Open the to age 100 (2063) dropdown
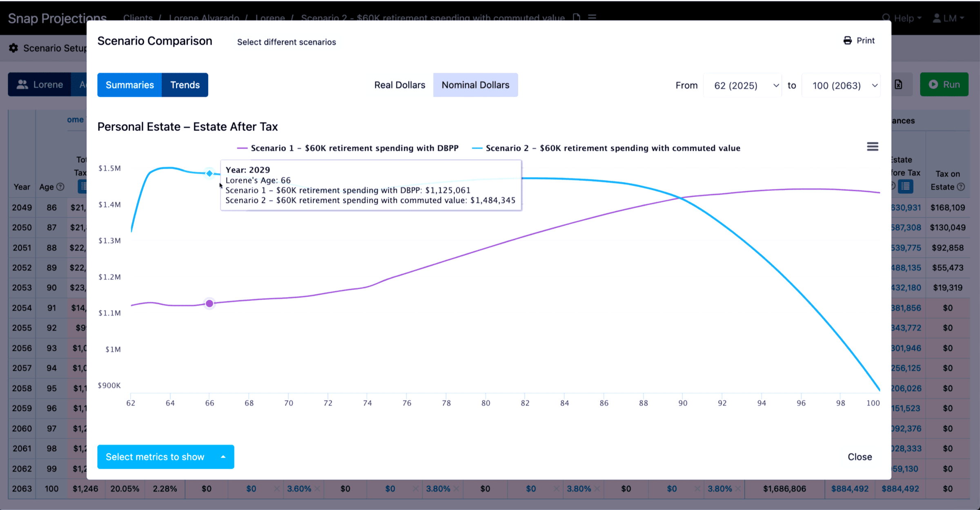 coord(841,85)
